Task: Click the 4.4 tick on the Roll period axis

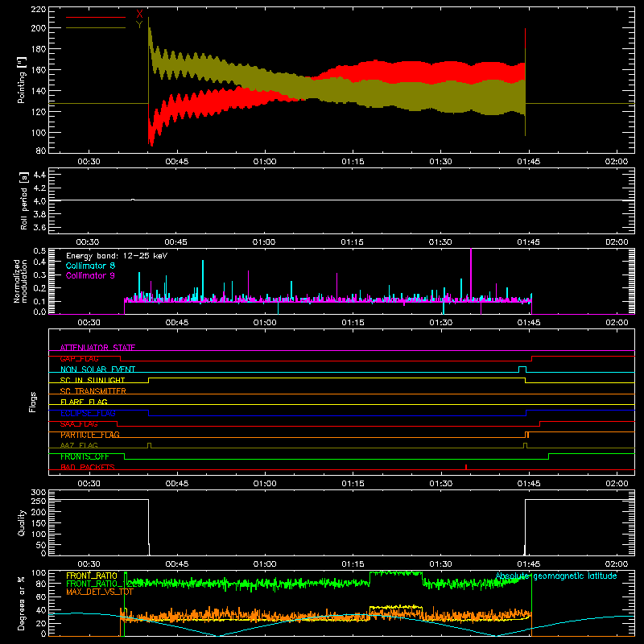Action: 39,175
